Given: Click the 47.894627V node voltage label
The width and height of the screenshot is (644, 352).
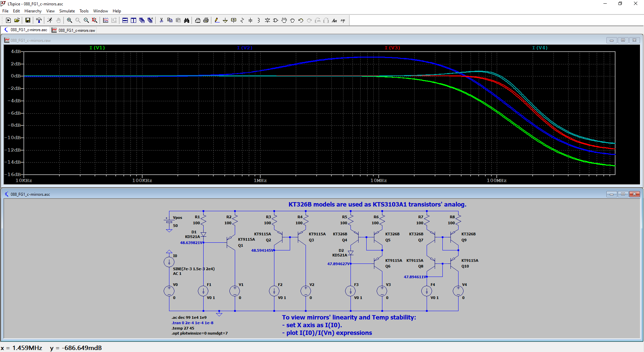Looking at the screenshot, I should (339, 264).
